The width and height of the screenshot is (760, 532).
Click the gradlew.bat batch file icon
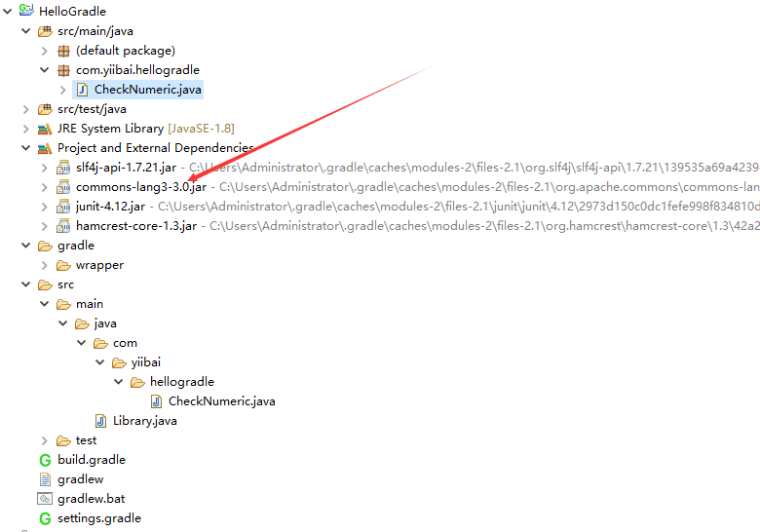[45, 499]
